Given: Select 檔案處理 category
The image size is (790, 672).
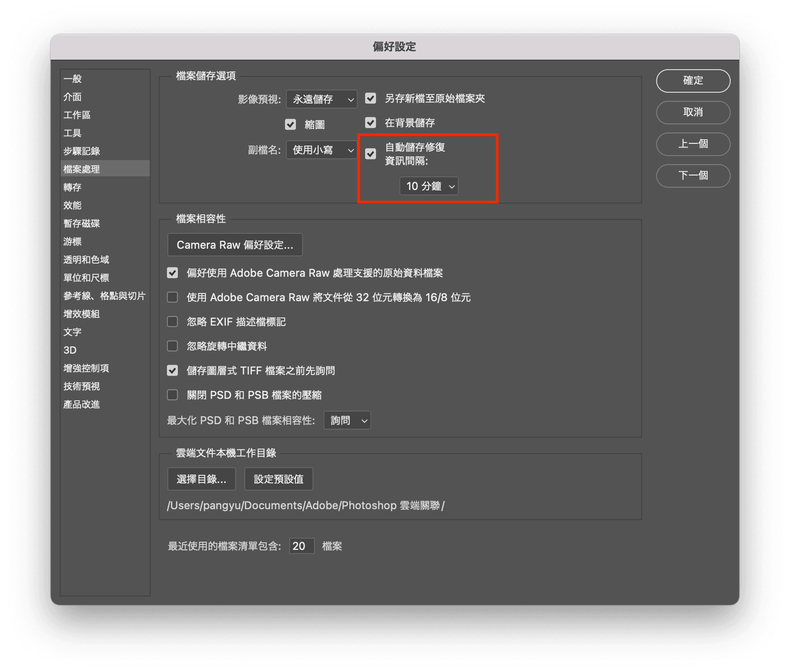Looking at the screenshot, I should point(105,169).
